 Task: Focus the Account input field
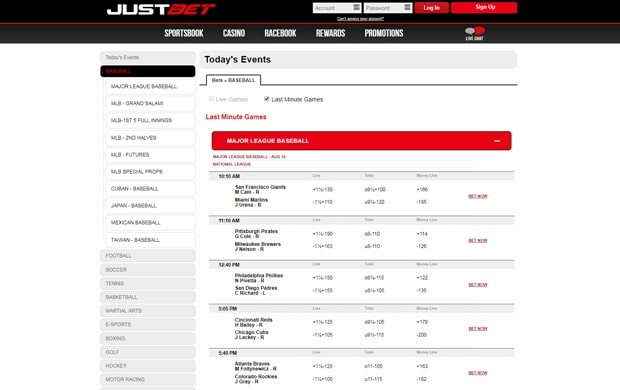point(336,8)
